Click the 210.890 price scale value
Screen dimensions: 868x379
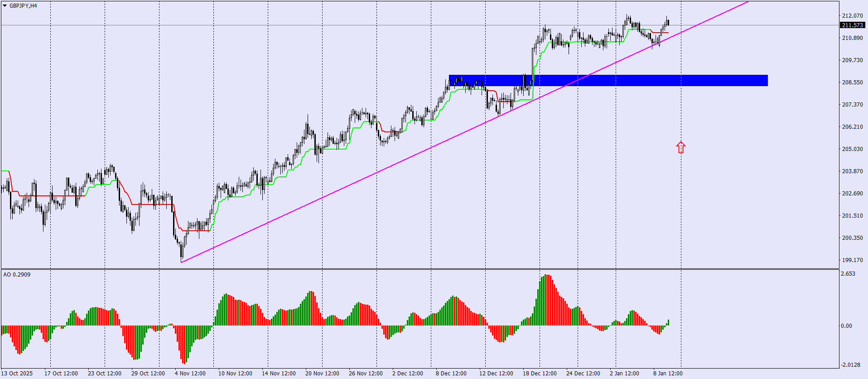coord(853,38)
